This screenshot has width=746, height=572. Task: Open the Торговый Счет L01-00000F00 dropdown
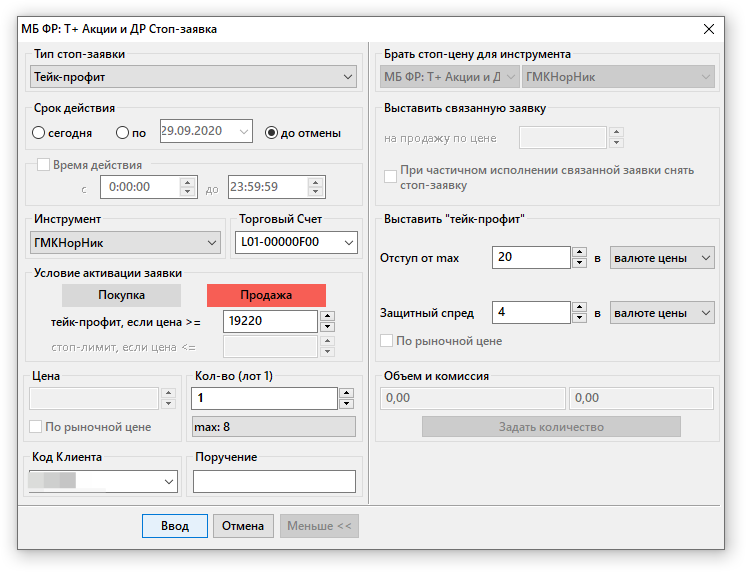tap(296, 243)
